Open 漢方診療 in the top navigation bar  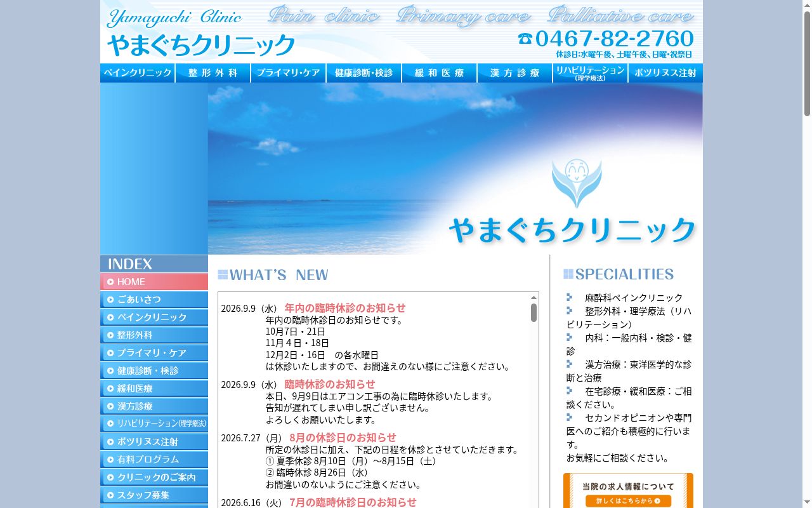[x=515, y=73]
